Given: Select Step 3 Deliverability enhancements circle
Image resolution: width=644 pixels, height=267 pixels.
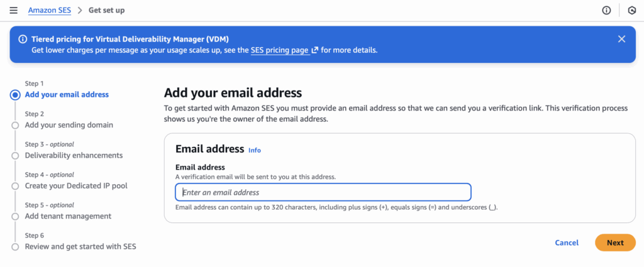Looking at the screenshot, I should click(x=15, y=155).
